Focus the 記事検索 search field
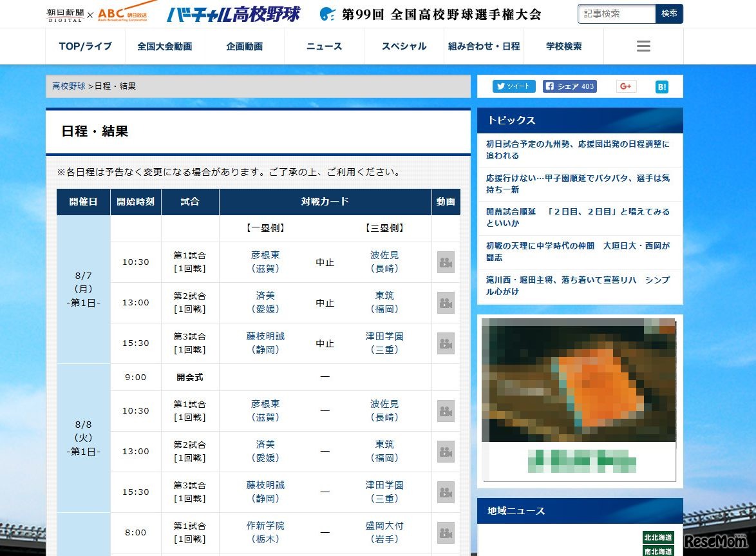Viewport: 756px width, 556px height. (x=617, y=14)
